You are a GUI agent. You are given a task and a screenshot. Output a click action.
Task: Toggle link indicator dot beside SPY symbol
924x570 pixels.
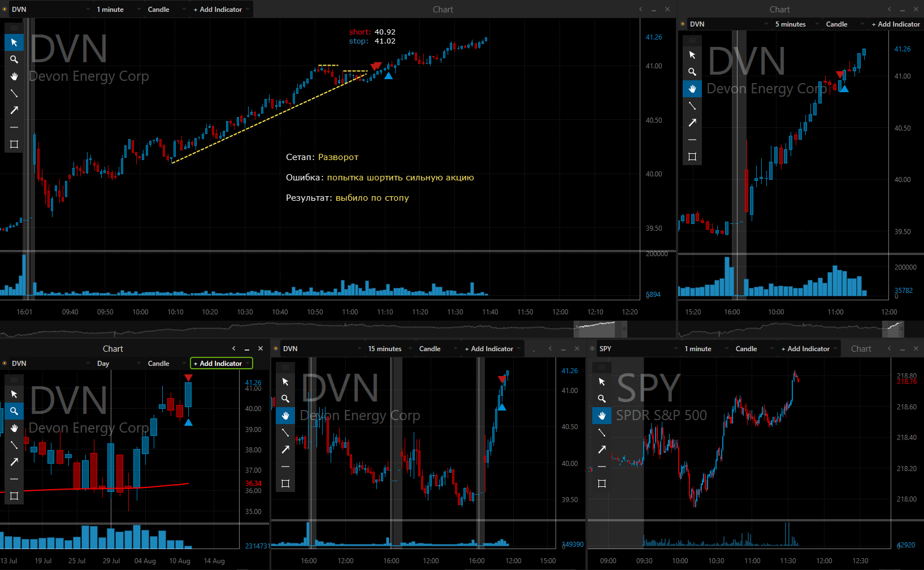click(x=592, y=349)
